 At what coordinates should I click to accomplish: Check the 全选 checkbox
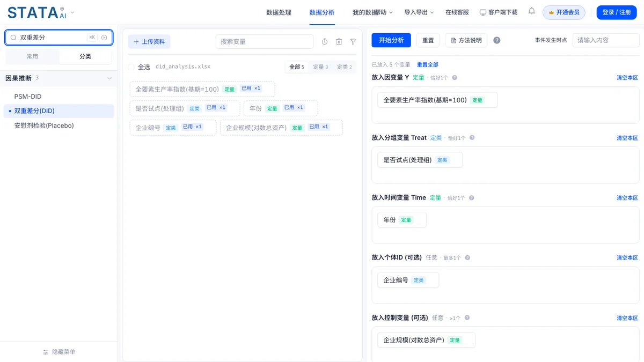131,67
